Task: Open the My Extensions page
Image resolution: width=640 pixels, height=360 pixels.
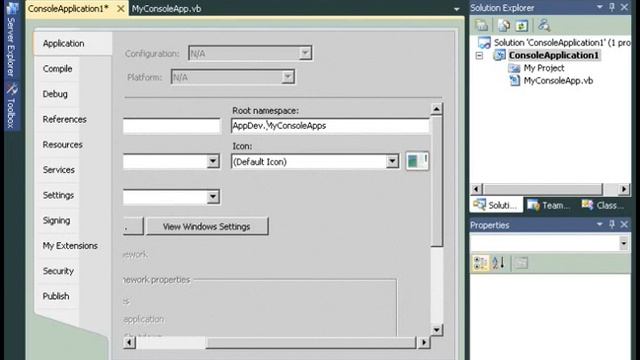Action: [70, 246]
